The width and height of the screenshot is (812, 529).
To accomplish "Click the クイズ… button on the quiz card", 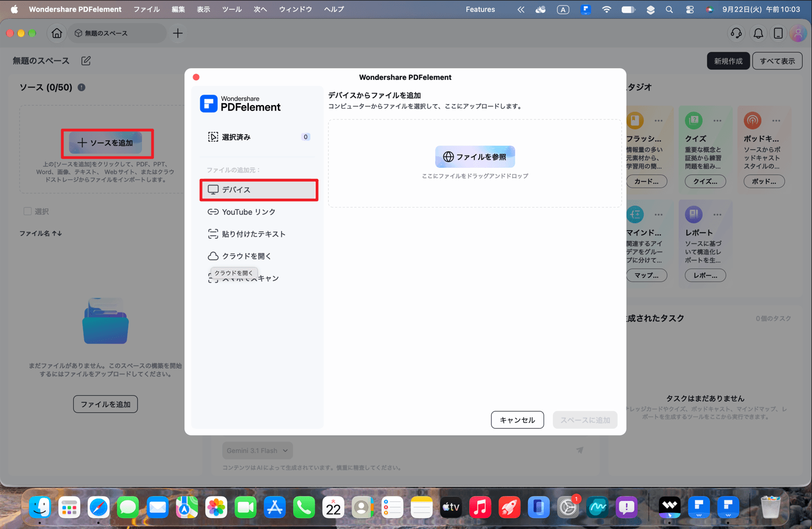I will point(705,181).
